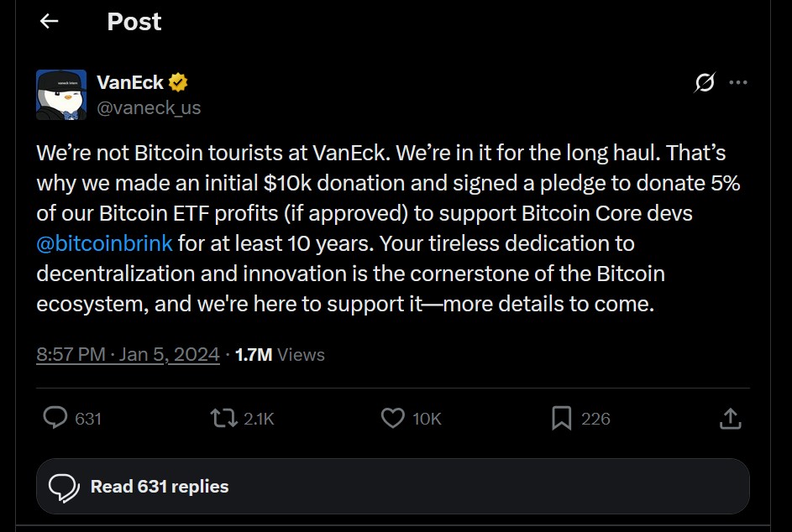Open the VanEck profile avatar
This screenshot has height=532, width=792.
click(x=61, y=95)
